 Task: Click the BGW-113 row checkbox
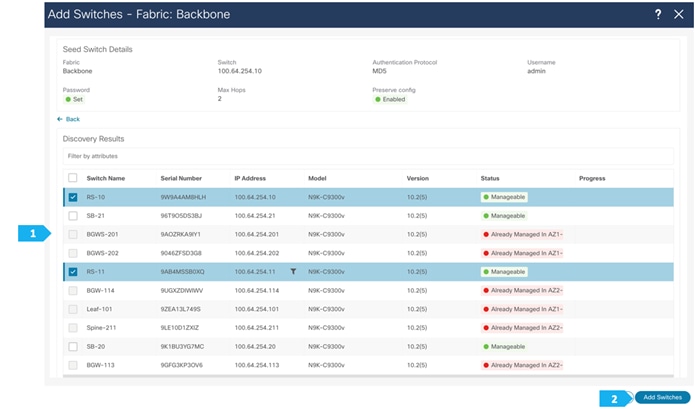click(x=73, y=365)
